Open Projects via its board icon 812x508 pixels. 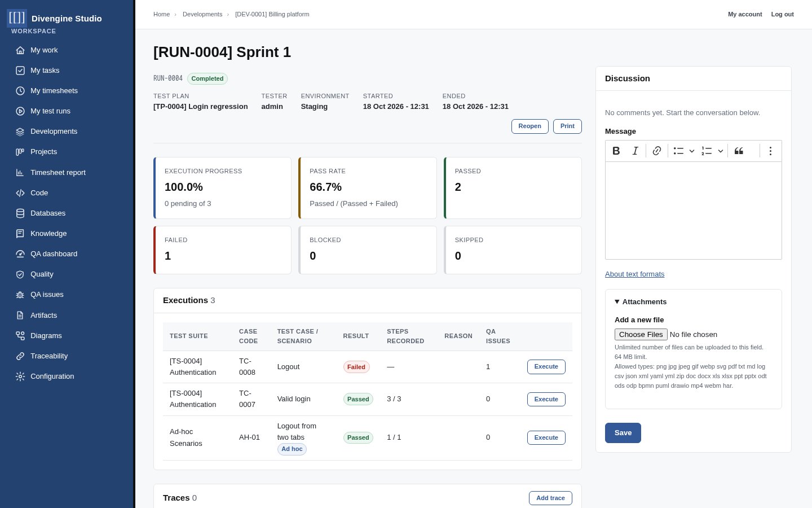tap(20, 152)
